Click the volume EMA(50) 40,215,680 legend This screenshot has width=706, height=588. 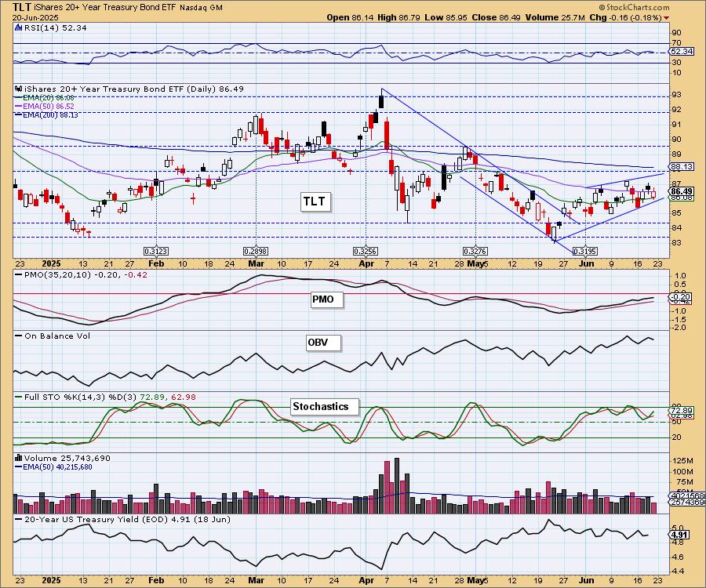[54, 467]
